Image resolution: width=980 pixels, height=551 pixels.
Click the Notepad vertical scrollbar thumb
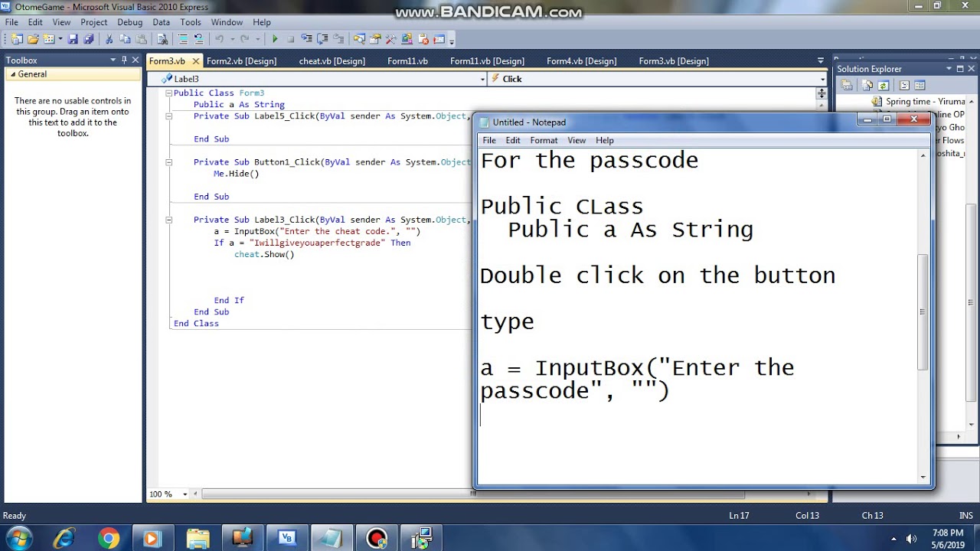pyautogui.click(x=923, y=312)
